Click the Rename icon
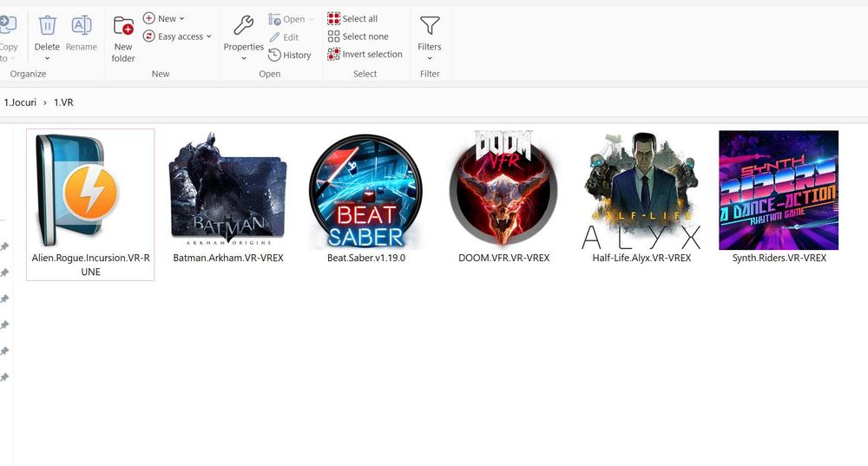Viewport: 868px width, 466px height. pos(82,25)
